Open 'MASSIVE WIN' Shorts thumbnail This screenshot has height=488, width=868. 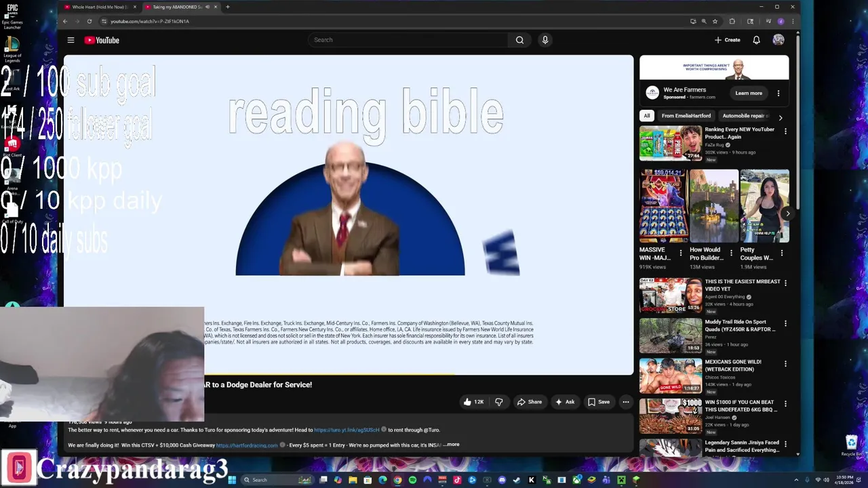[663, 206]
